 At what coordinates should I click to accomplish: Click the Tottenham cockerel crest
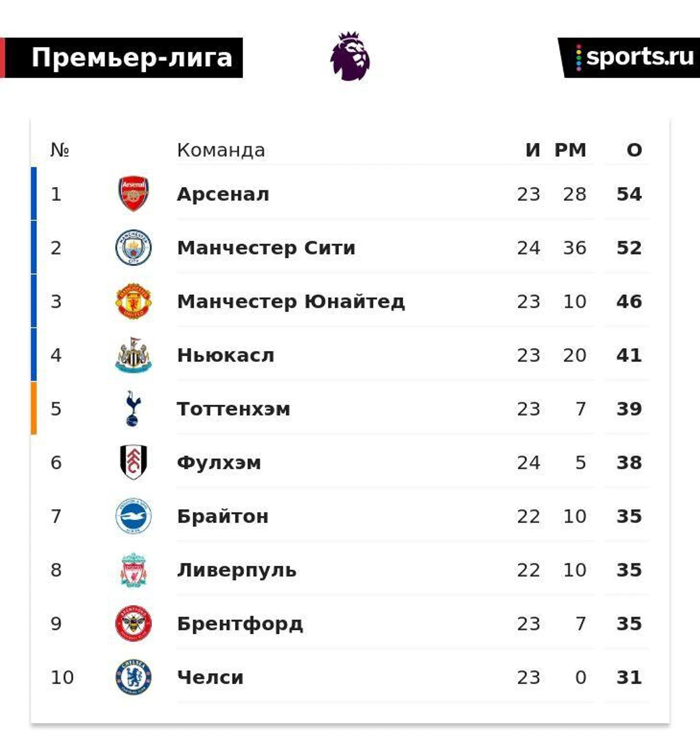point(133,408)
